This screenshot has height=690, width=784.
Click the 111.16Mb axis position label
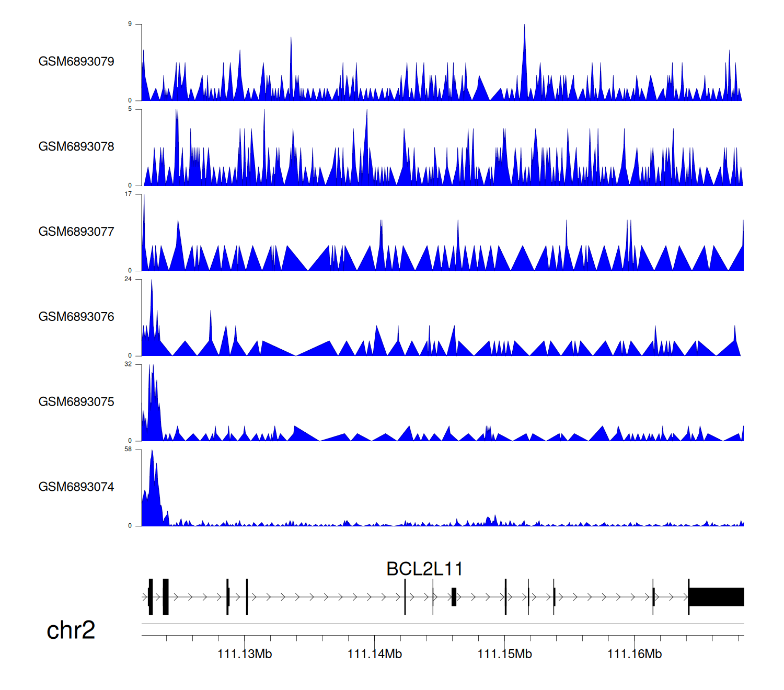[634, 654]
